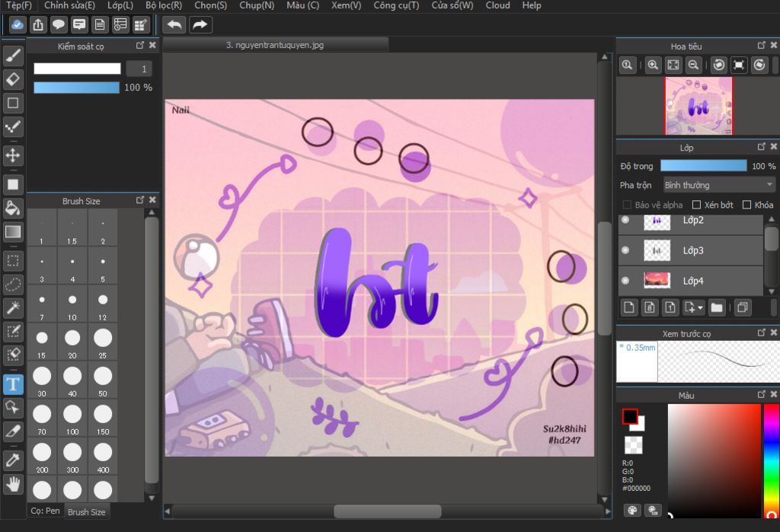780x532 pixels.
Task: Duplicate the layer with the copy icon
Action: pyautogui.click(x=742, y=307)
